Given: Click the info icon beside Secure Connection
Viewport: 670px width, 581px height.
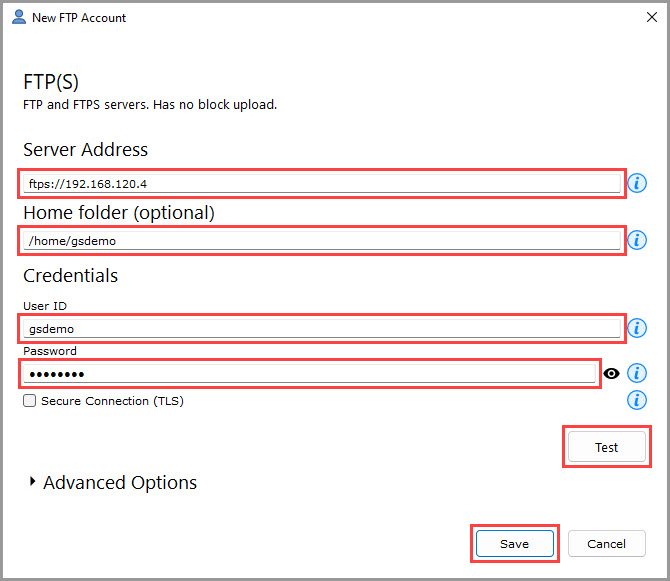Looking at the screenshot, I should pos(637,400).
